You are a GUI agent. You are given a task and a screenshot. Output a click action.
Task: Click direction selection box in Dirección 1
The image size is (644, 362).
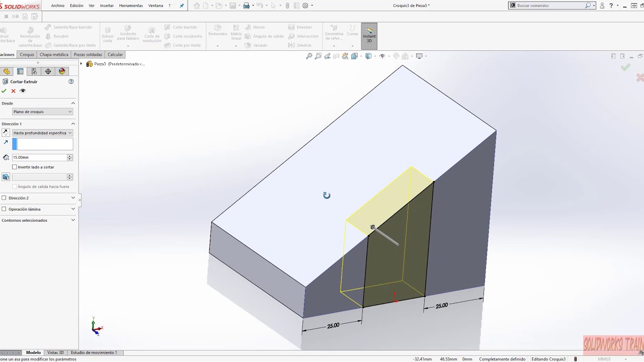pos(43,144)
